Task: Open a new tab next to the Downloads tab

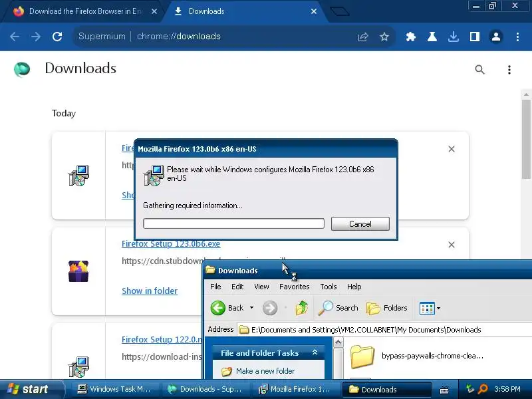Action: pos(340,11)
